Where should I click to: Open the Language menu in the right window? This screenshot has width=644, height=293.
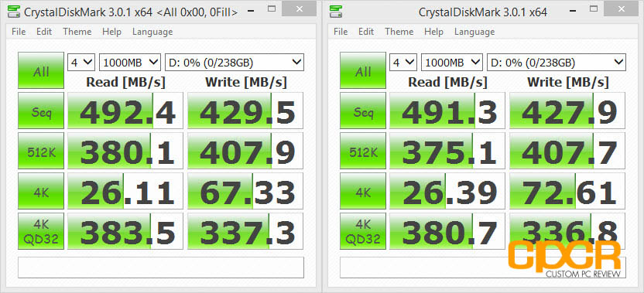click(x=474, y=32)
